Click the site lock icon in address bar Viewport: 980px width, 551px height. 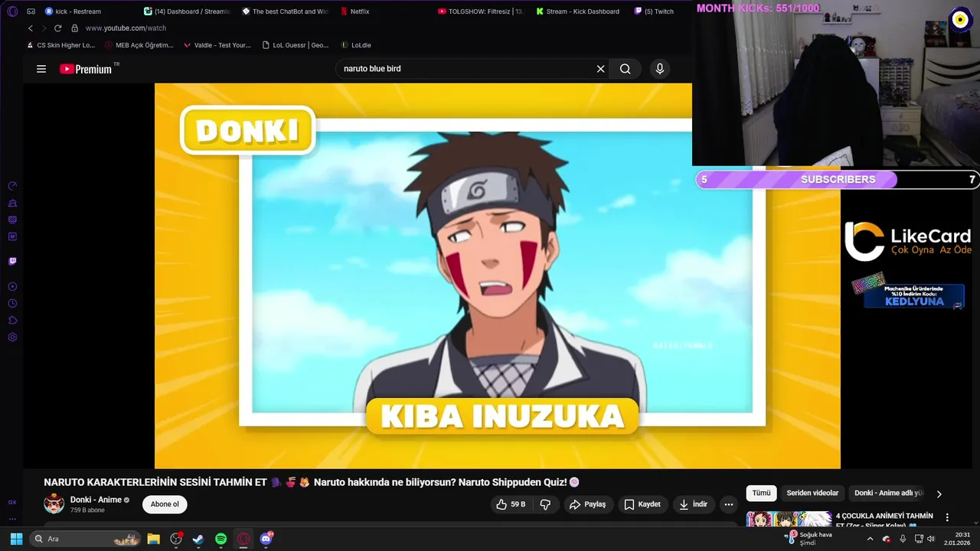[74, 28]
